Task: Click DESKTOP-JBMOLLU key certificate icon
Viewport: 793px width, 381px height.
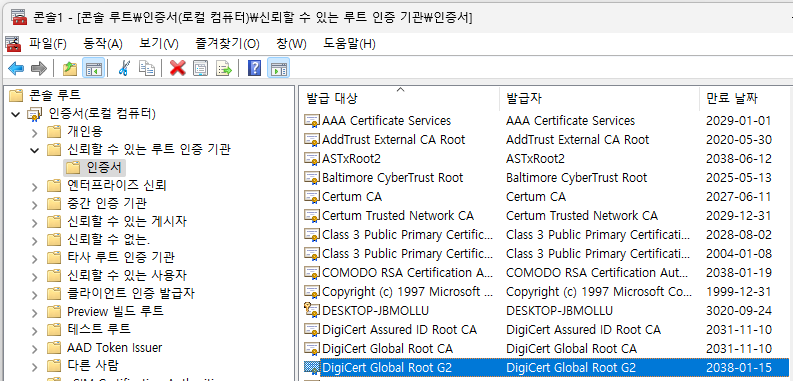Action: pyautogui.click(x=312, y=310)
